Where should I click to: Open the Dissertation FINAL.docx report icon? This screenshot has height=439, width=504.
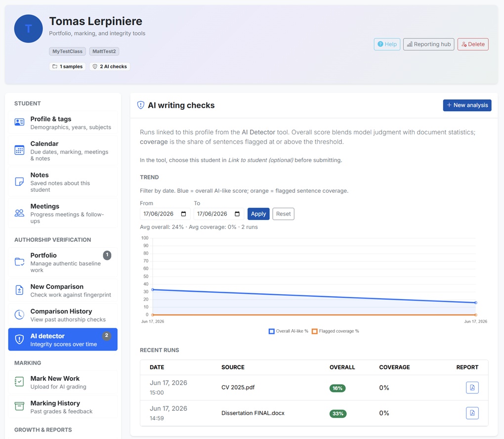(x=472, y=413)
